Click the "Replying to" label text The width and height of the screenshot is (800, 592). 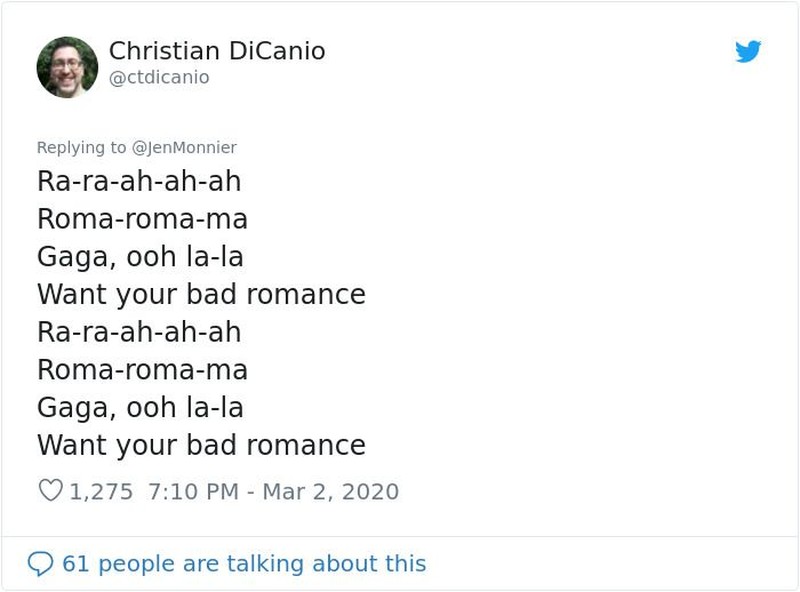coord(82,147)
